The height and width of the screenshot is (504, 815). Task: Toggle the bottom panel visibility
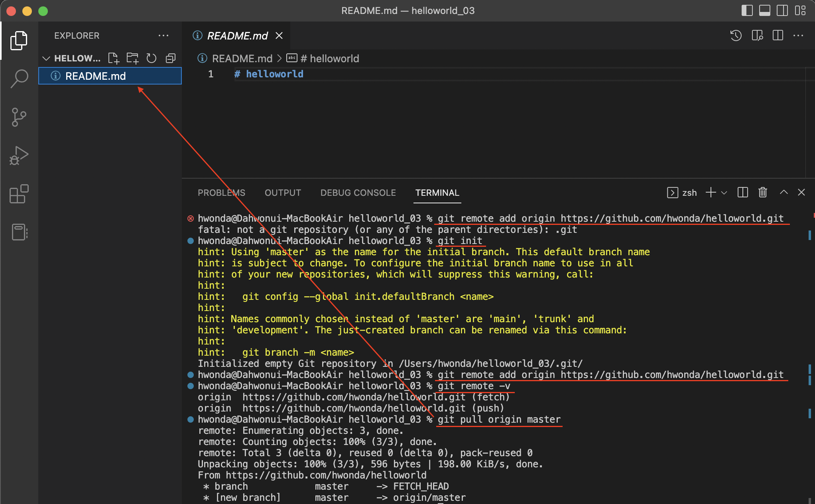point(764,11)
